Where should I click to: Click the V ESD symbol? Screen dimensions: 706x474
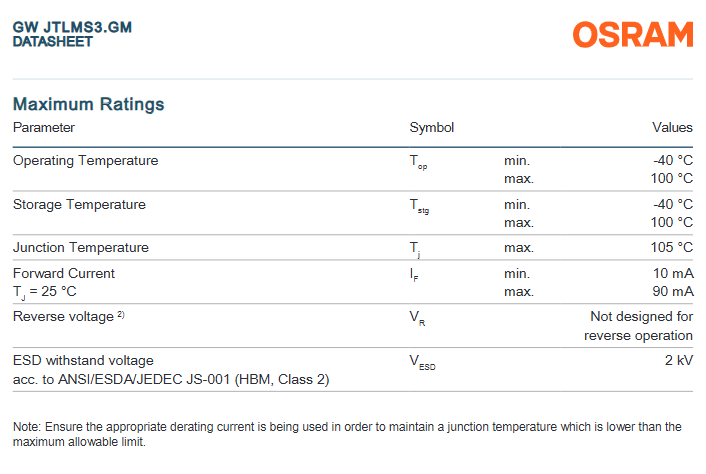coord(422,361)
